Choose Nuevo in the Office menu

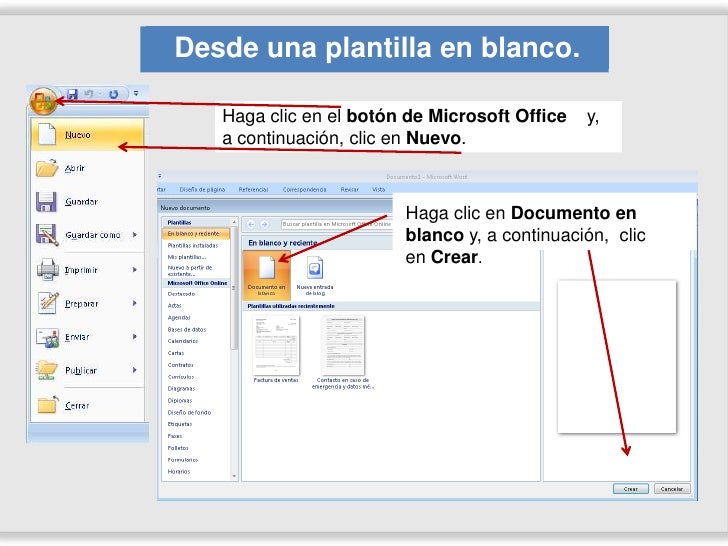(x=88, y=135)
